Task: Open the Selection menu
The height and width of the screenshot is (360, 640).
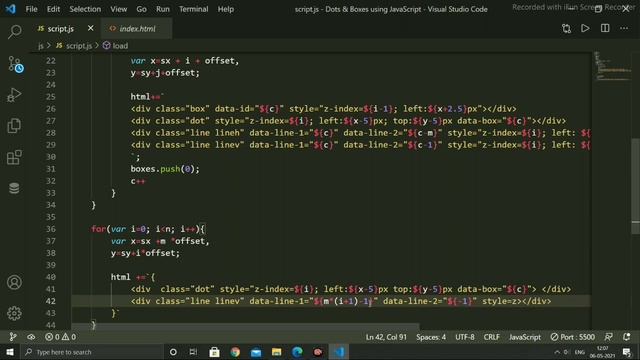Action: coord(85,9)
